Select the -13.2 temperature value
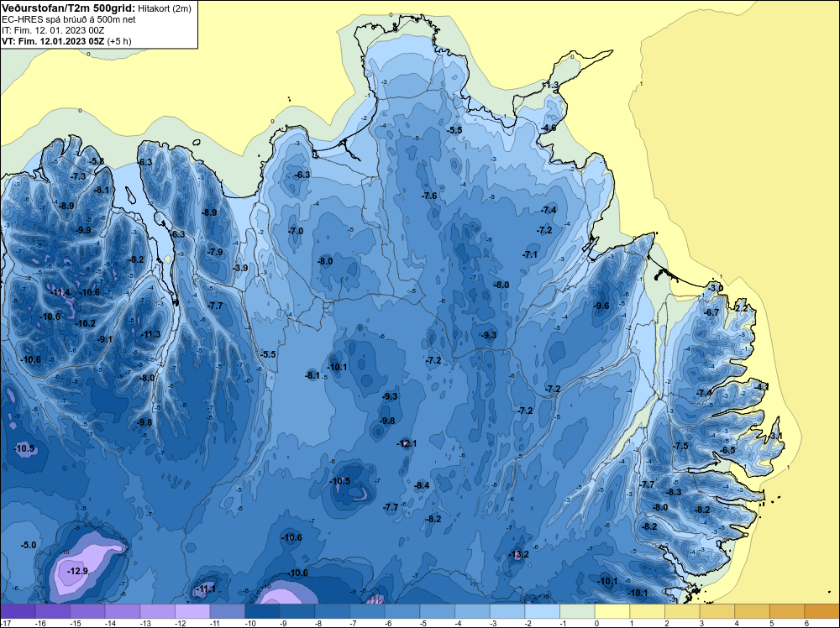840x628 pixels. pos(518,554)
